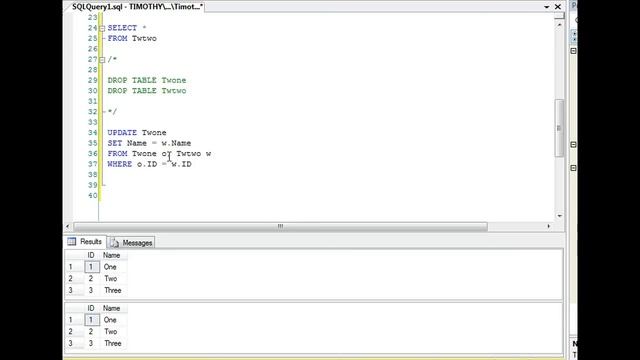This screenshot has height=360, width=640.
Task: Select ID column header in first result grid
Action: point(91,255)
